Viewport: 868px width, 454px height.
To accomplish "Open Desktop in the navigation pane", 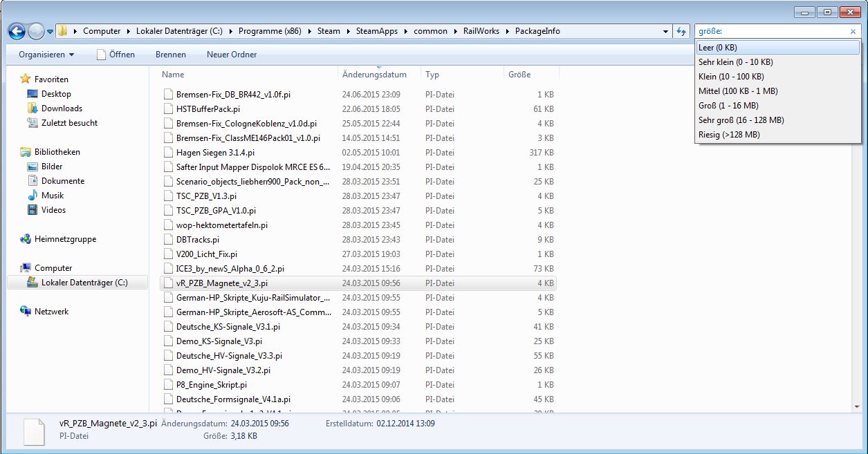I will [56, 94].
